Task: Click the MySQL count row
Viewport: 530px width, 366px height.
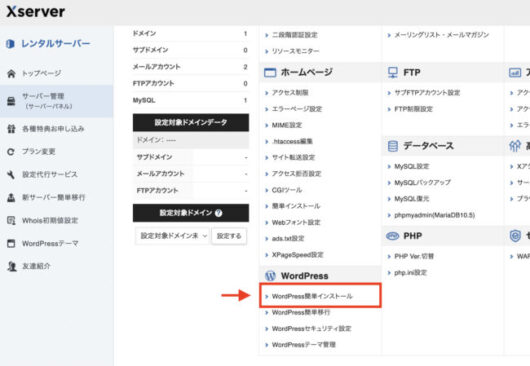Action: click(x=190, y=100)
